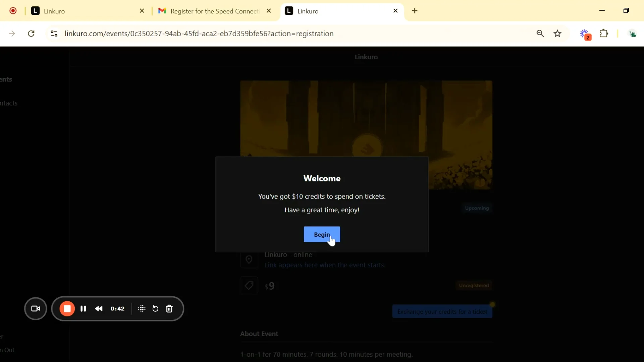Click the extension icon with badge 2

pyautogui.click(x=585, y=34)
